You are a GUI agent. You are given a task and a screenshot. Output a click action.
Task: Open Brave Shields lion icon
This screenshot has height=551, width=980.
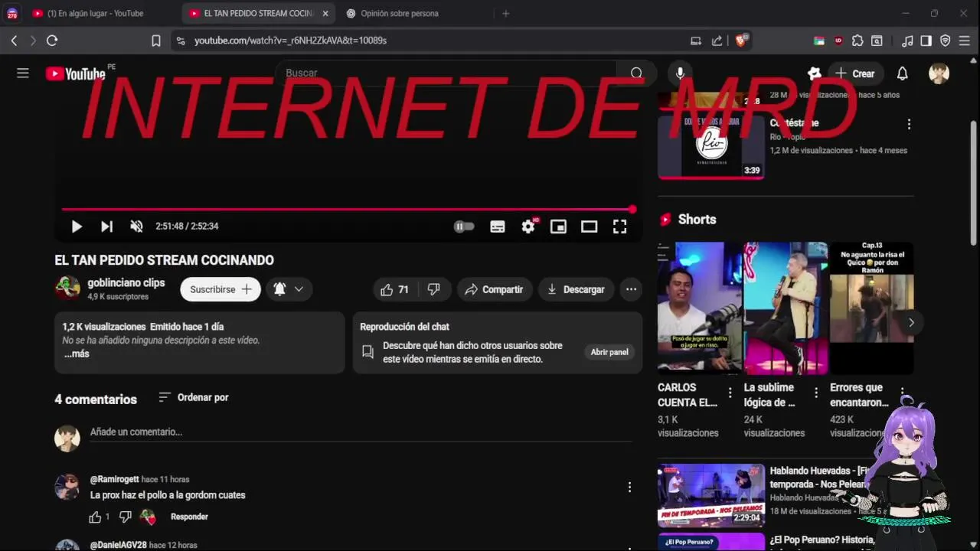(741, 41)
